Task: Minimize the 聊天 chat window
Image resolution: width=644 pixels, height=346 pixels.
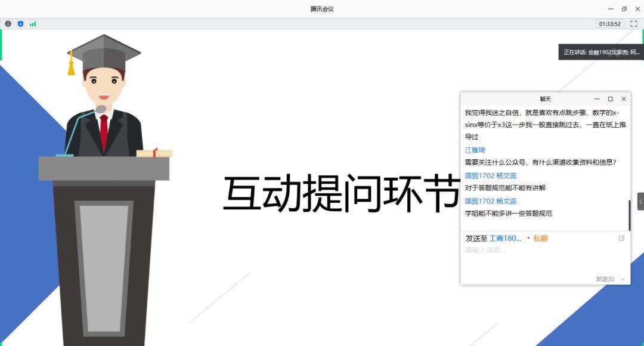Action: click(x=597, y=99)
